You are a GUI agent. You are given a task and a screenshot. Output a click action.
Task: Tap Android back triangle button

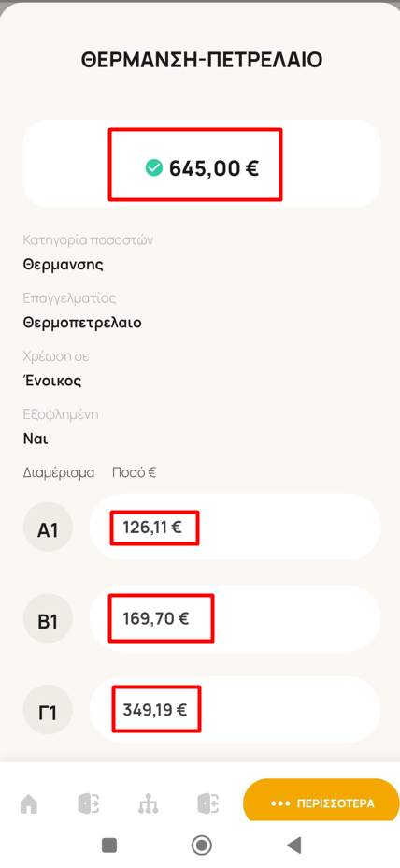pos(293,845)
